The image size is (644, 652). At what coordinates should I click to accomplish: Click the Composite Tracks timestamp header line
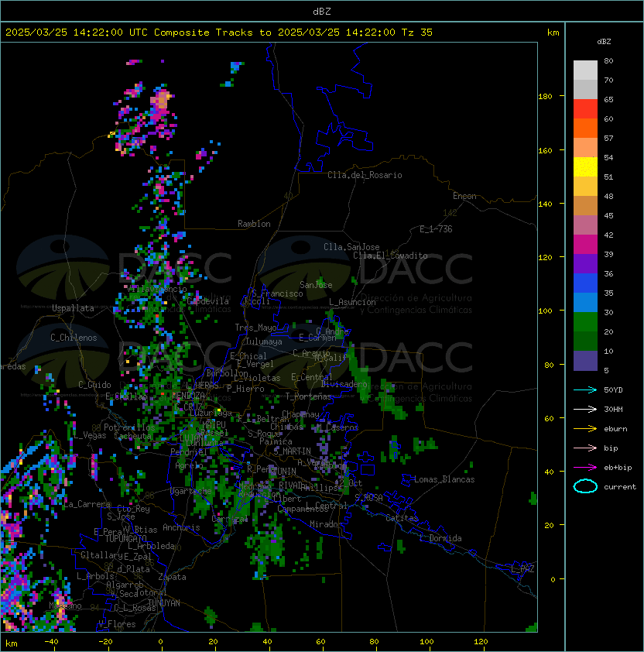[219, 33]
